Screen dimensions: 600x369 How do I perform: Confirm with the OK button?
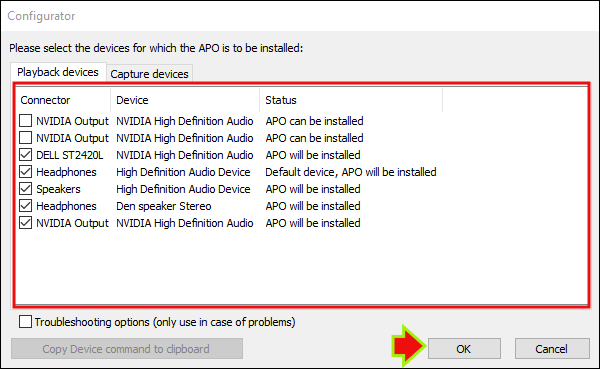[464, 349]
